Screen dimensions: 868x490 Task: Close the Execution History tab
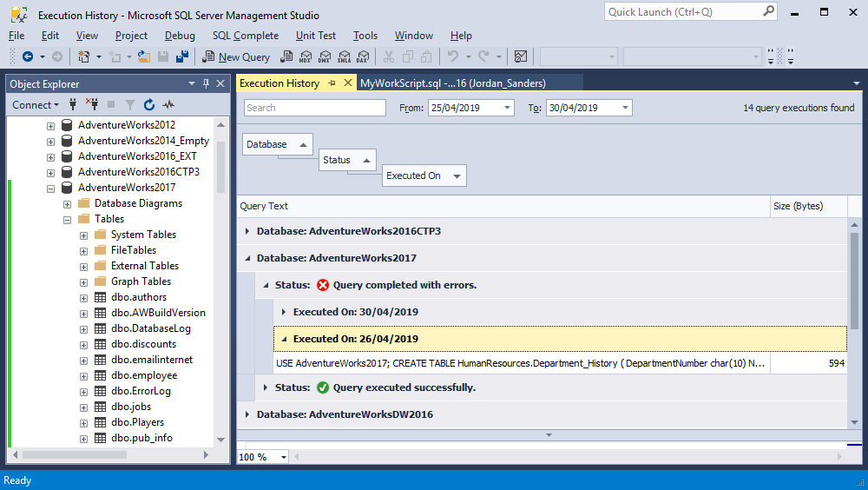tap(348, 83)
